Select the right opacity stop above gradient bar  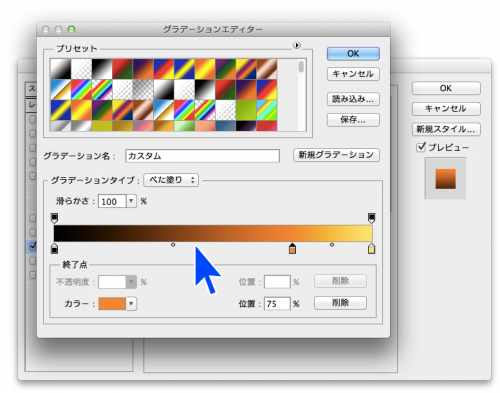tap(371, 218)
